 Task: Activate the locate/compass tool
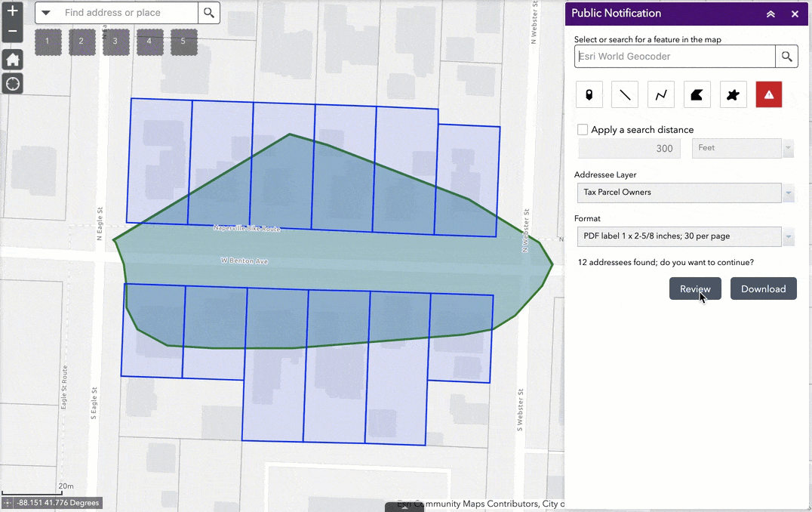[x=12, y=83]
